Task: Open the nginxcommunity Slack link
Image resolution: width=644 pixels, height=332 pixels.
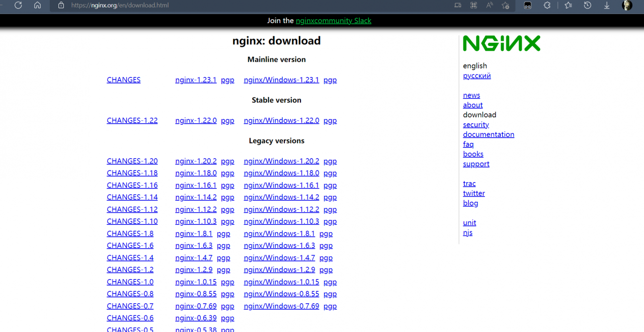Action: (334, 21)
